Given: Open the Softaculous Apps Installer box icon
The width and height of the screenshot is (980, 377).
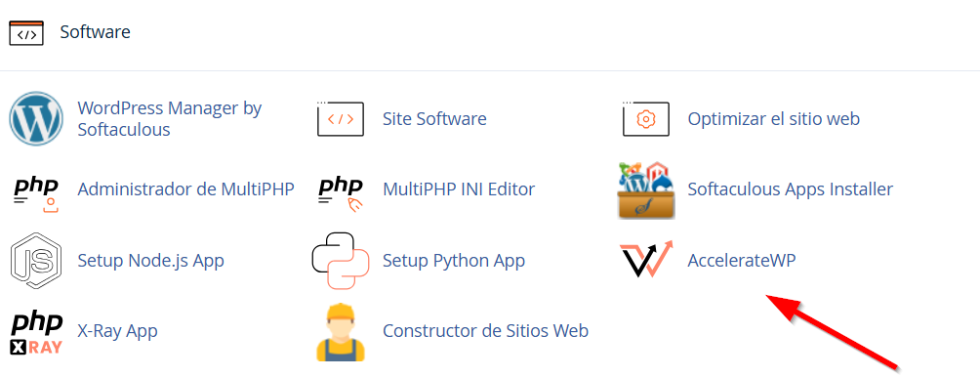Looking at the screenshot, I should coord(646,190).
